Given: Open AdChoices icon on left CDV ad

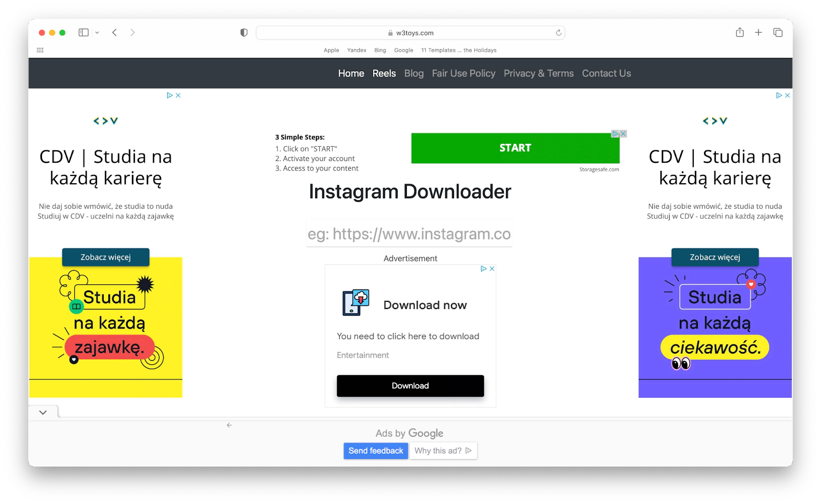Looking at the screenshot, I should (169, 95).
